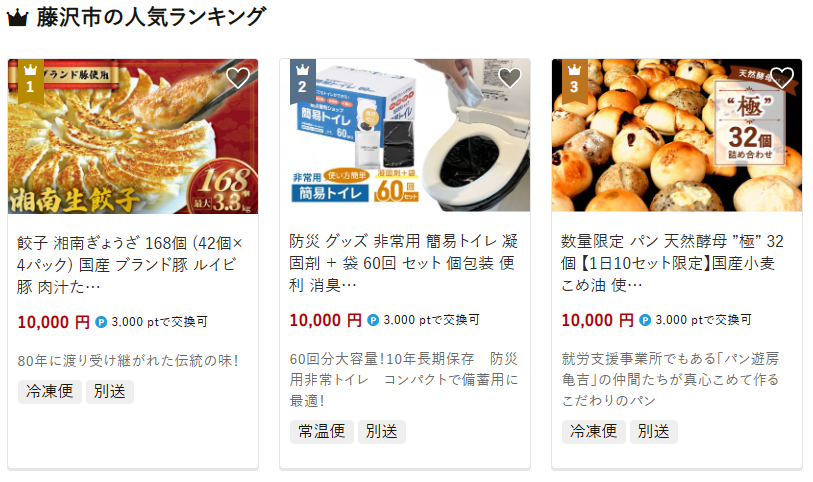Screen dimensions: 813x482
Task: Click point icon beside gyoza price
Action: coord(101,322)
